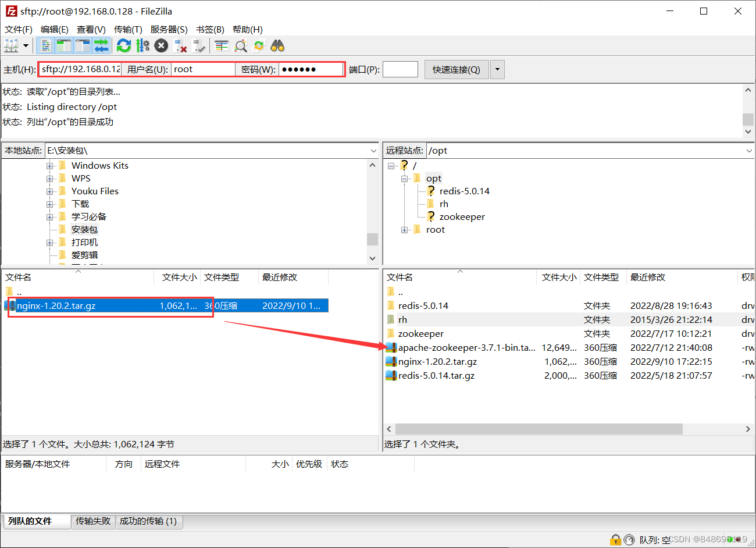
Task: Open the 编辑(E) menu
Action: (x=55, y=29)
